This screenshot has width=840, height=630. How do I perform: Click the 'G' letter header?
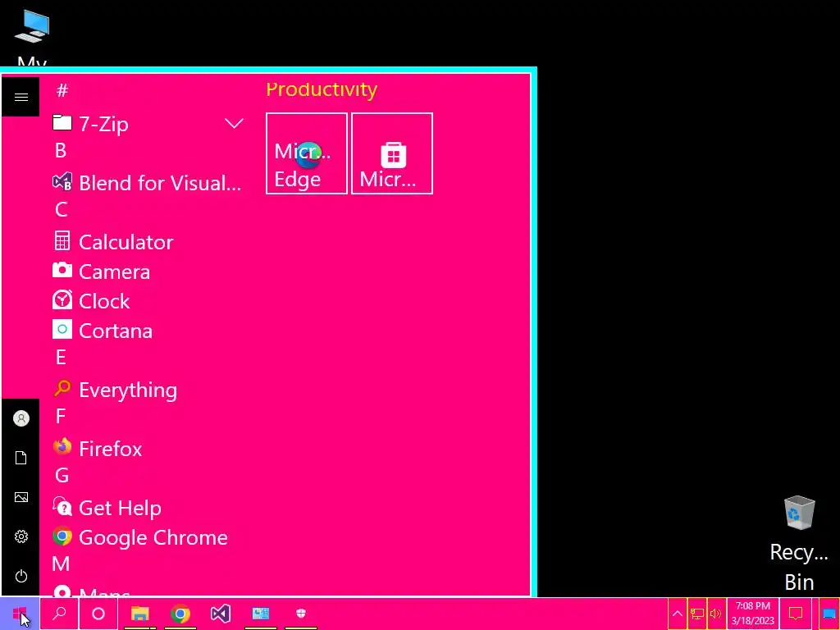click(x=62, y=475)
